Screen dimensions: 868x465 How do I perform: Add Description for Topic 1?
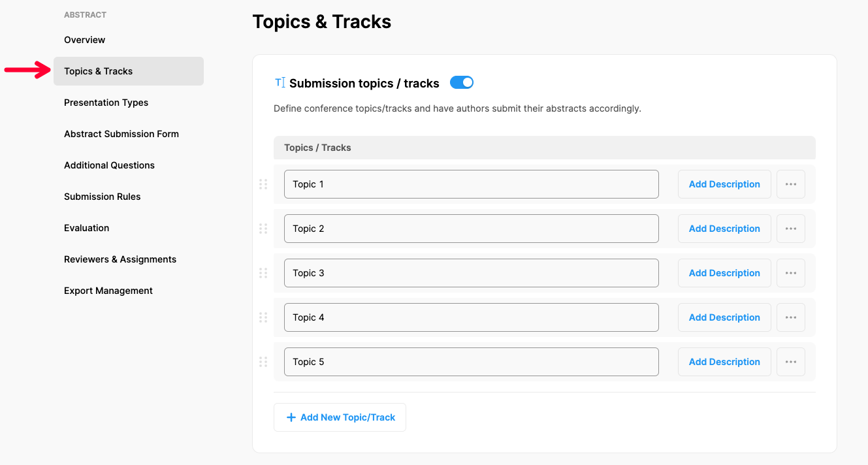point(724,184)
